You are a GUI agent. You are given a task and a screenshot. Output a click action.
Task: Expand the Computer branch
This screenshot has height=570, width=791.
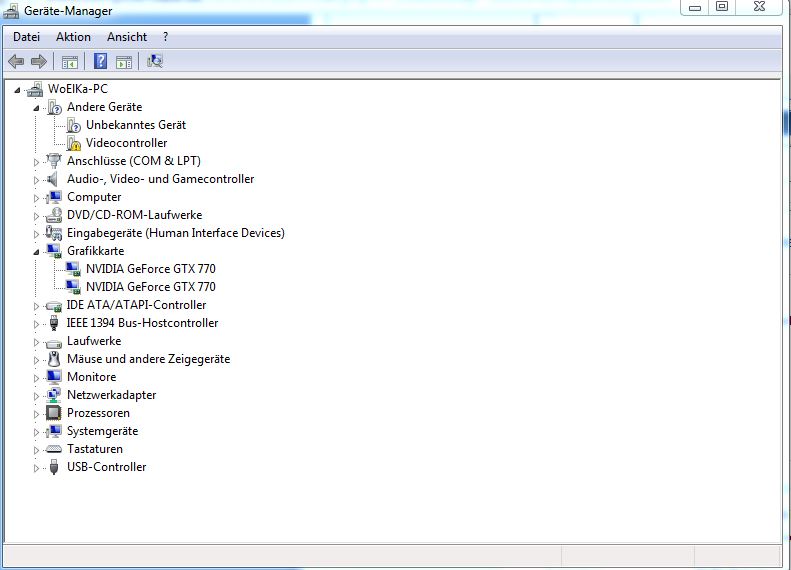click(x=36, y=198)
